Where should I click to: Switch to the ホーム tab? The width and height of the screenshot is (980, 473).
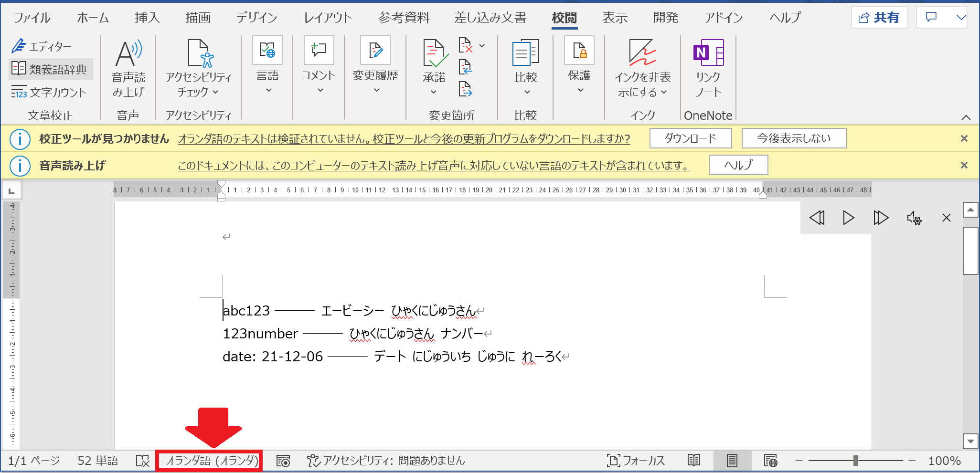[x=93, y=18]
